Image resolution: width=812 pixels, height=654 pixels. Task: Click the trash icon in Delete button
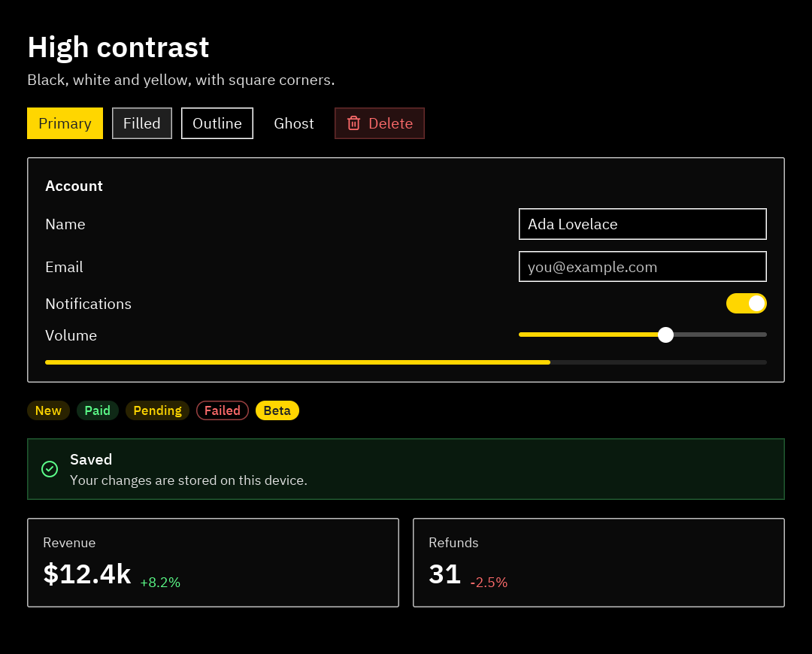(x=353, y=123)
